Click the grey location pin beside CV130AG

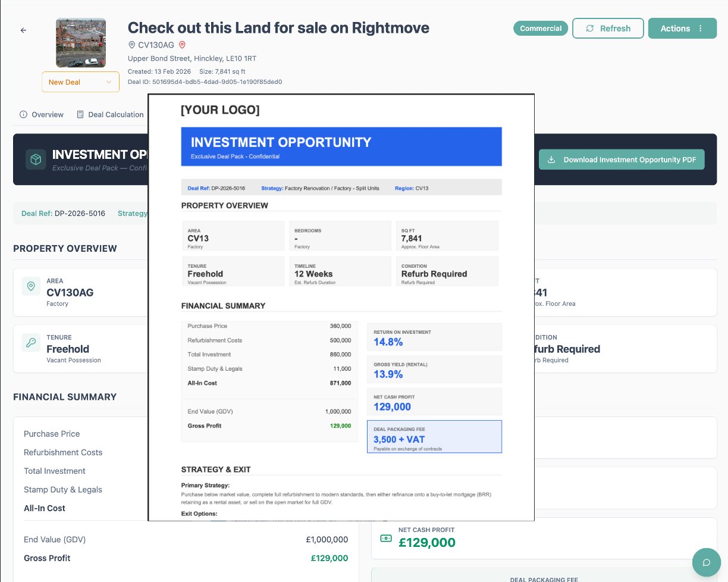pos(132,45)
